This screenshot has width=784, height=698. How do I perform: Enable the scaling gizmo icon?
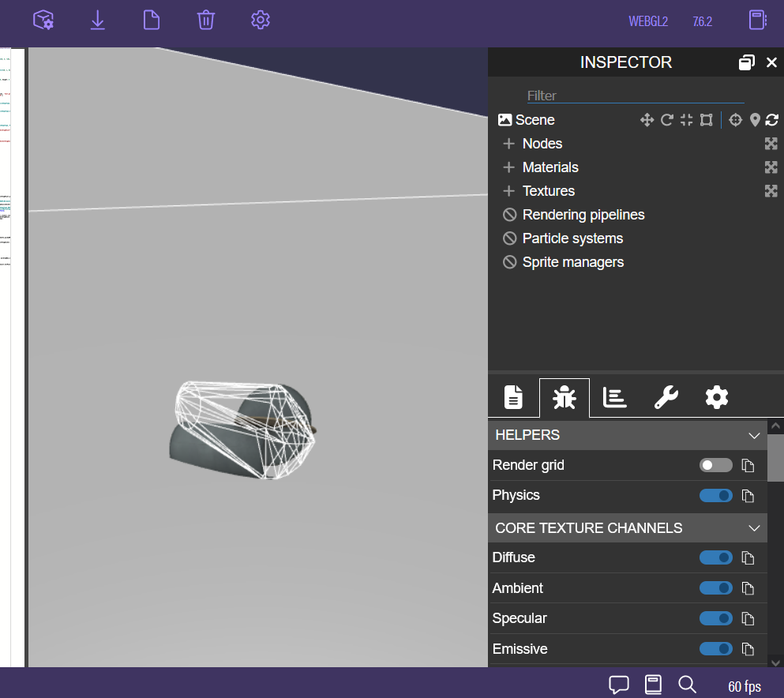pos(687,120)
